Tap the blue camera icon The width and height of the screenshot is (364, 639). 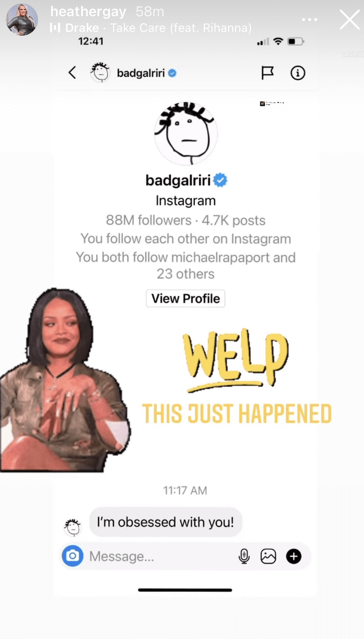tap(73, 556)
